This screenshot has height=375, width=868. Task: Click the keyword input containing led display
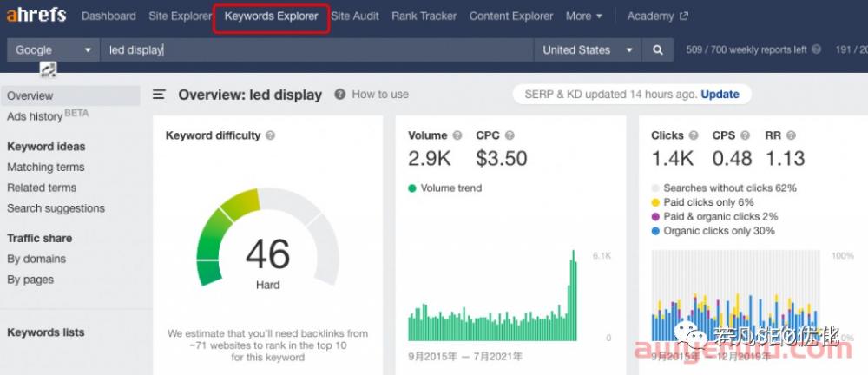coord(317,49)
